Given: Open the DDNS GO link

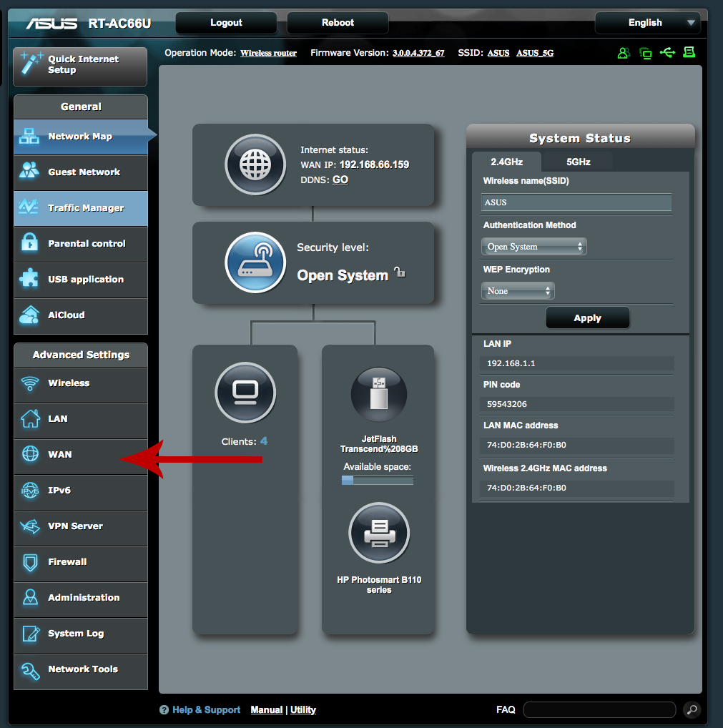Looking at the screenshot, I should click(340, 179).
